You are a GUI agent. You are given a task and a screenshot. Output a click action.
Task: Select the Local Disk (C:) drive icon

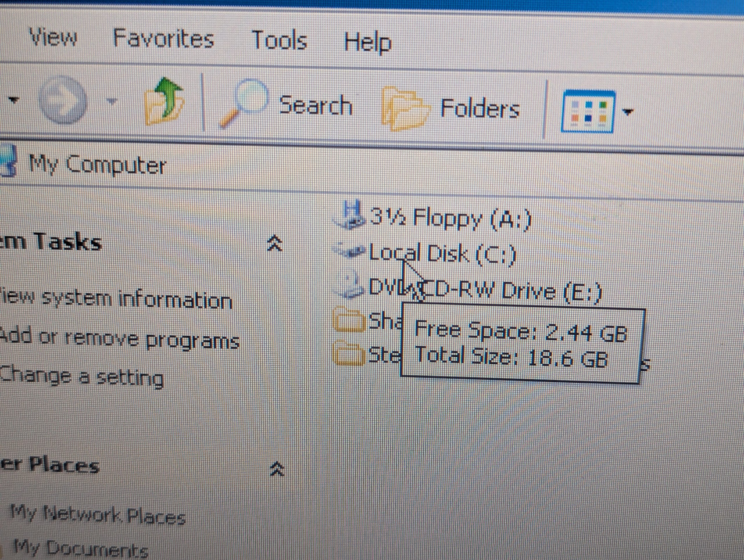[x=350, y=251]
